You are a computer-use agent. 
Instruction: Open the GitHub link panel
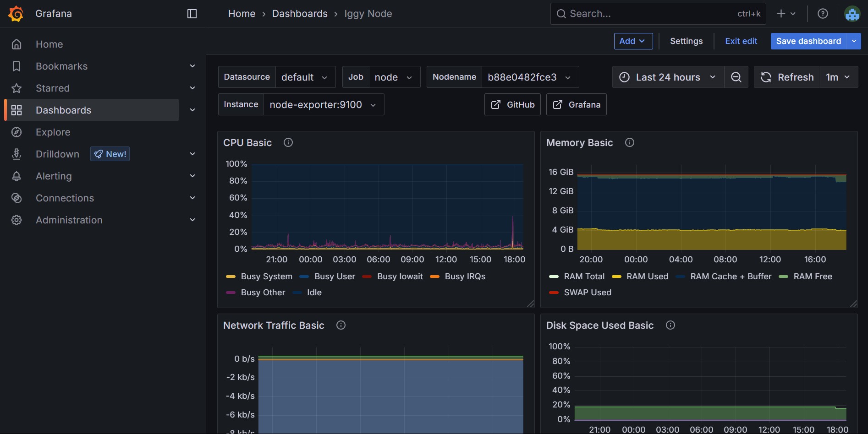pyautogui.click(x=512, y=104)
